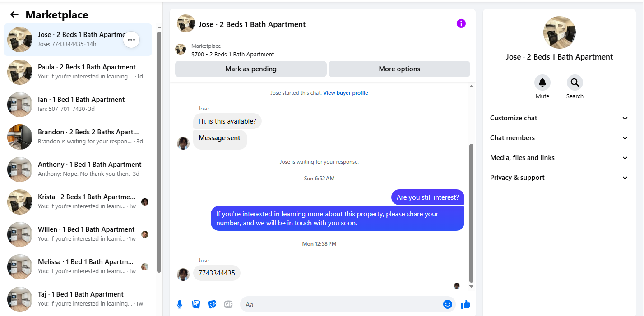Attach a photo using the image icon
This screenshot has height=316, width=644.
(196, 304)
